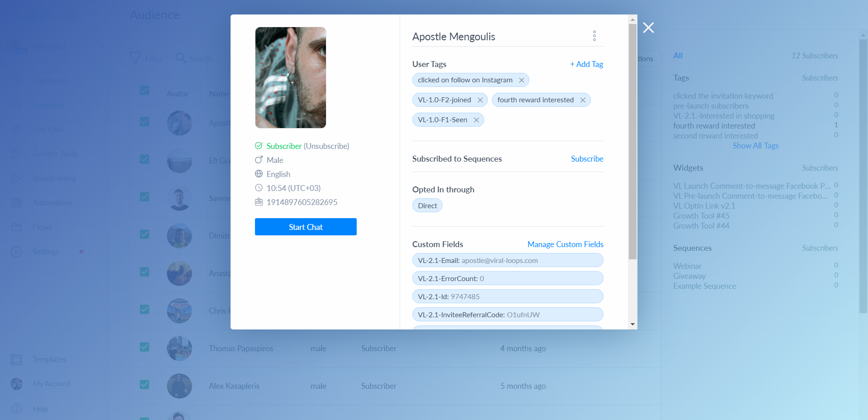This screenshot has height=420, width=868.
Task: Select the VL-2.1-Id custom field
Action: [x=508, y=296]
